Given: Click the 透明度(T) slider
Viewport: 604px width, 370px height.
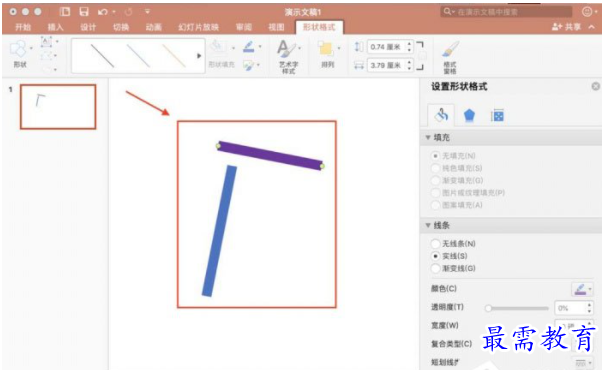Looking at the screenshot, I should pyautogui.click(x=517, y=308).
